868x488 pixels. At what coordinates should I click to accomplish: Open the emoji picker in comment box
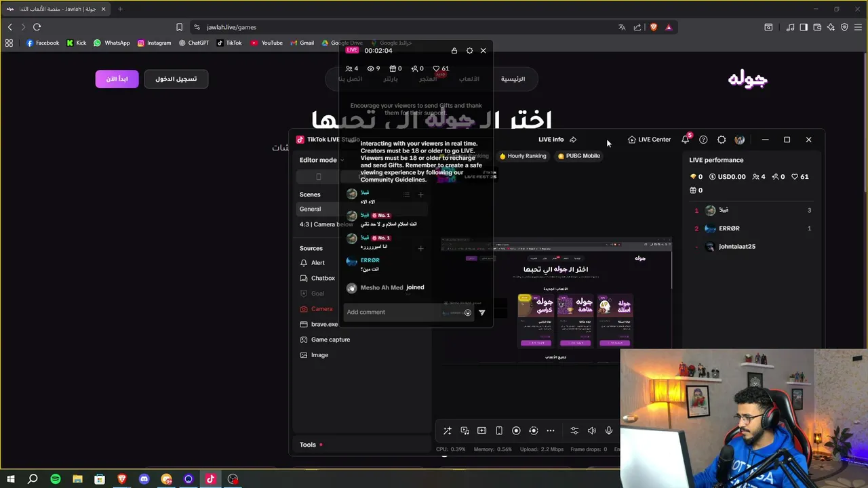[467, 312]
